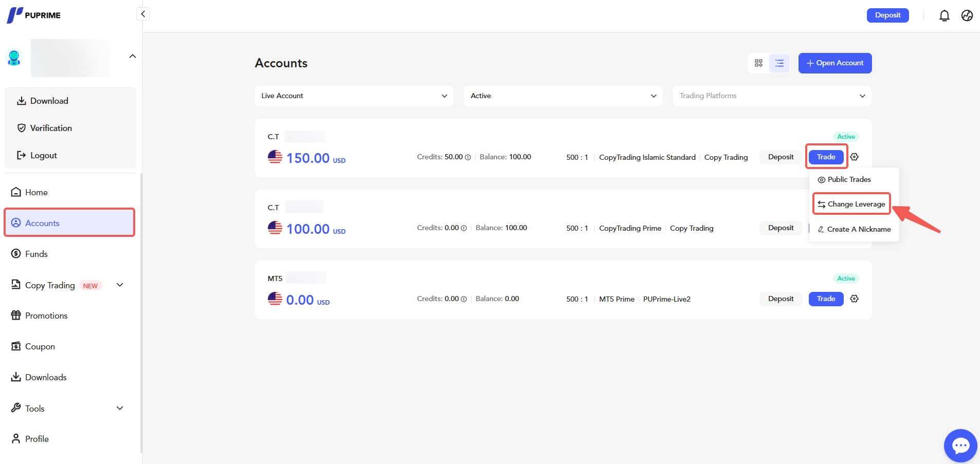
Task: Open live chat support bubble
Action: pos(960,446)
